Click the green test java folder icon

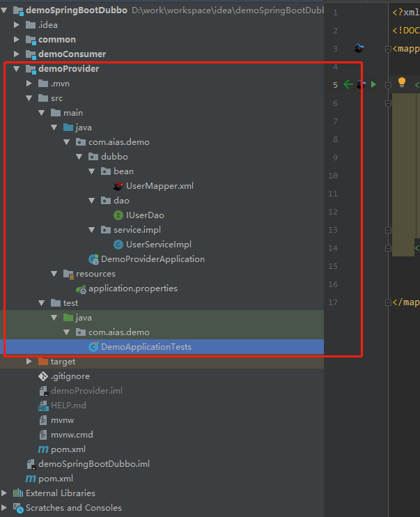[68, 318]
